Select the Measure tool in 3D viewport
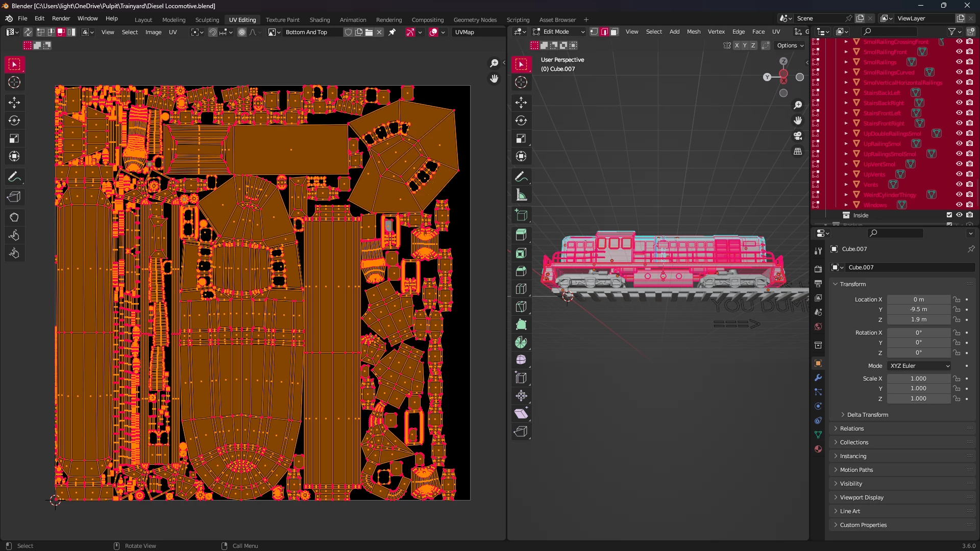 coord(521,195)
